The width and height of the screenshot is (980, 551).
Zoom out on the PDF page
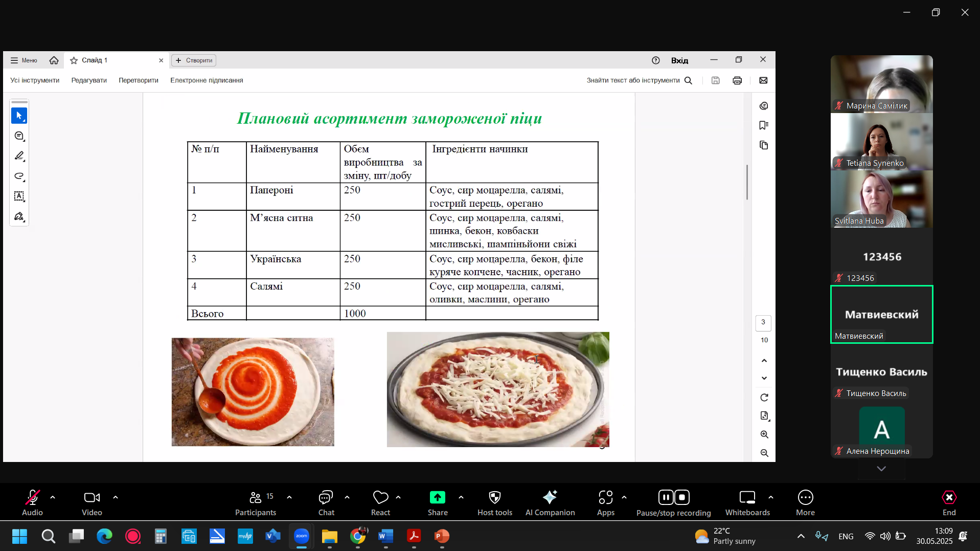[x=764, y=453]
